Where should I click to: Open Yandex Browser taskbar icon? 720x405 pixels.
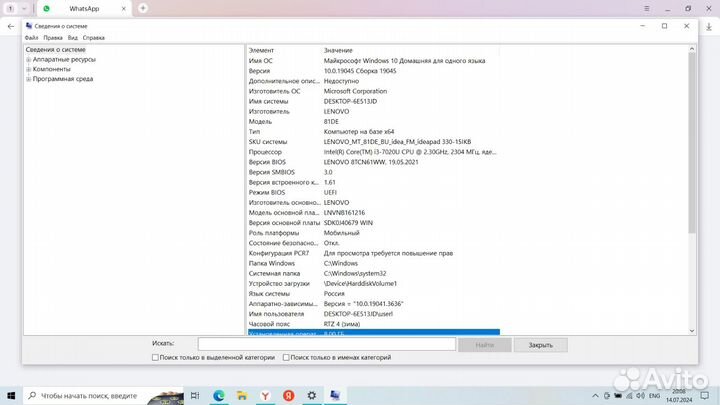click(x=265, y=395)
